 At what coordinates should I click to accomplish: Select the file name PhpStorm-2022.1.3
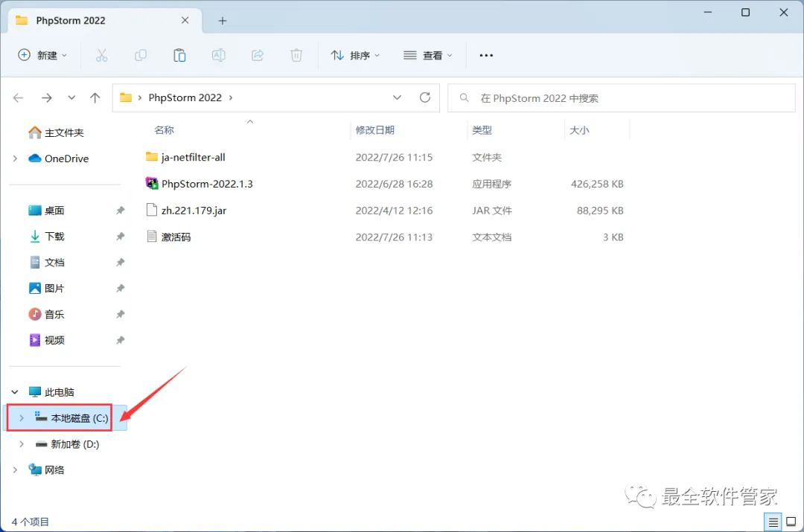tap(207, 184)
